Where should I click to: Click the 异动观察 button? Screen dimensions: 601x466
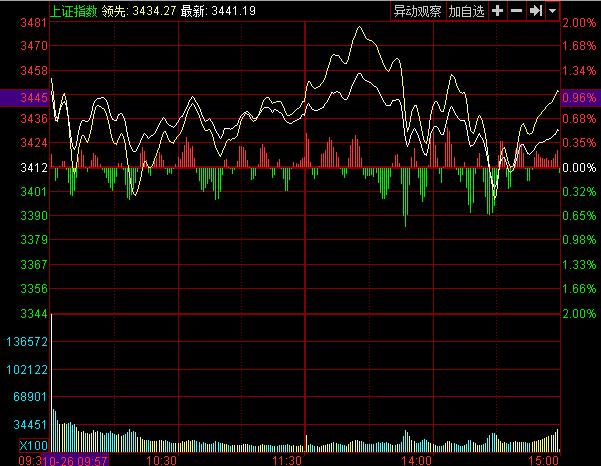[x=417, y=11]
